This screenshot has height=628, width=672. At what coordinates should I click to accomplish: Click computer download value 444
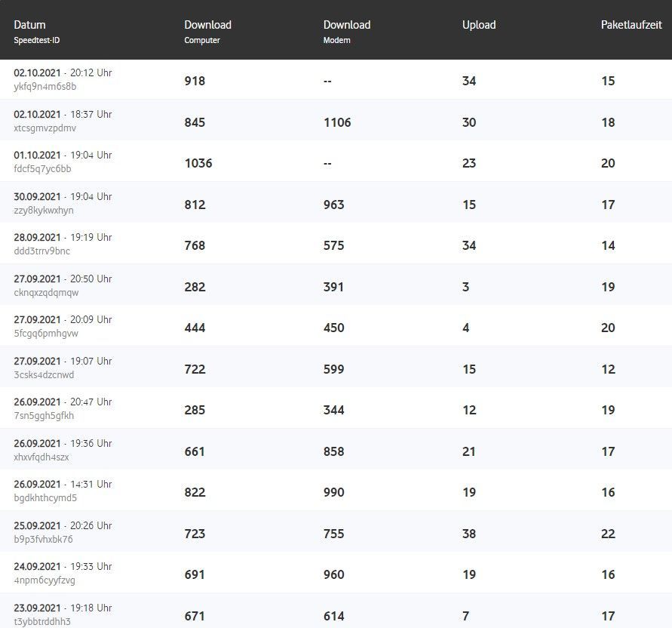(195, 328)
